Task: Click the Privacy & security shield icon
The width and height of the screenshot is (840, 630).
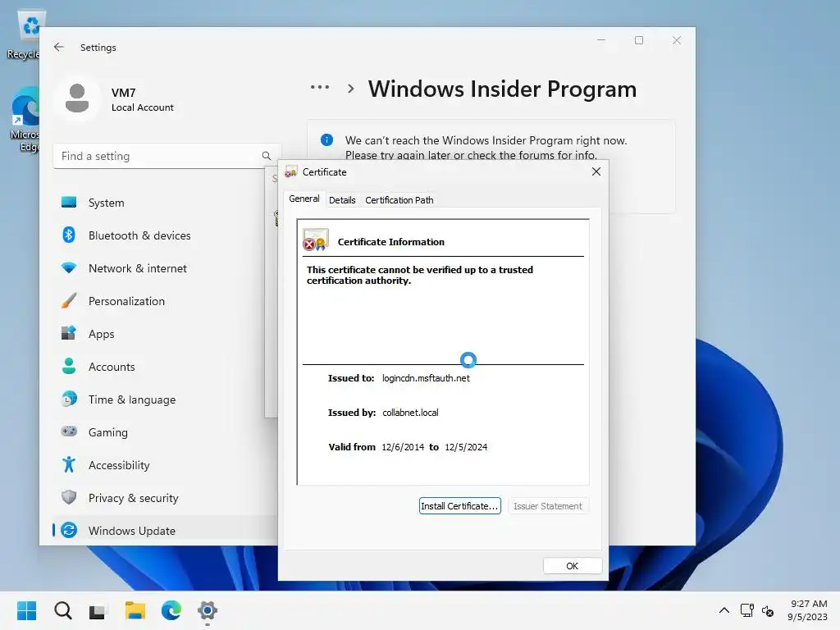Action: point(69,498)
